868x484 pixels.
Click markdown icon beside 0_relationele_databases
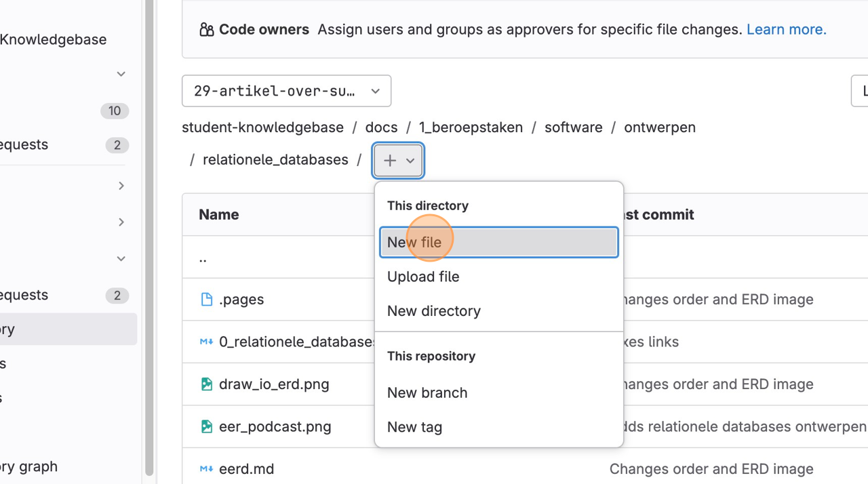pos(207,342)
